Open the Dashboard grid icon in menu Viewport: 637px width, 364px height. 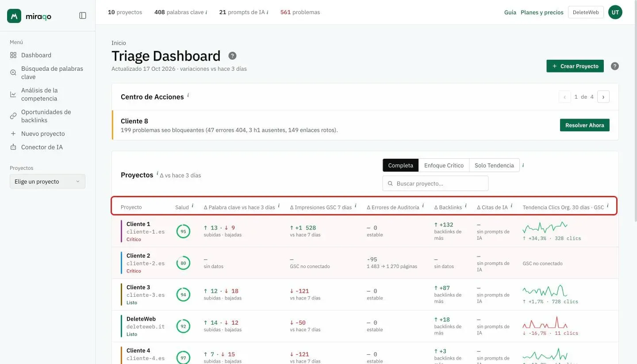[13, 55]
